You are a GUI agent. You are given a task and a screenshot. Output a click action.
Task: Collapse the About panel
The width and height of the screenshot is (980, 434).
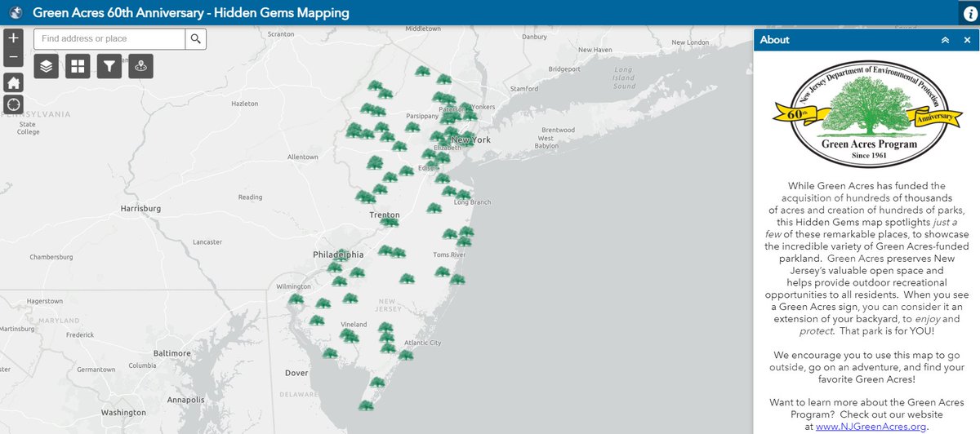(x=945, y=40)
